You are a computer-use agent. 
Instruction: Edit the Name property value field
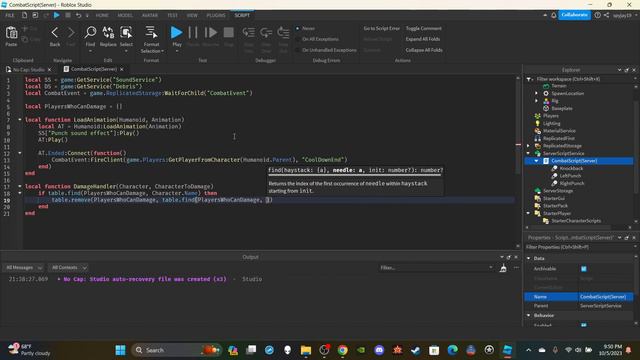point(605,297)
